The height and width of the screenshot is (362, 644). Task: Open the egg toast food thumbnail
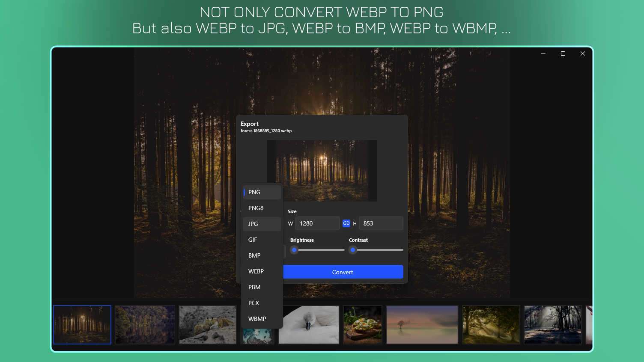tap(363, 325)
